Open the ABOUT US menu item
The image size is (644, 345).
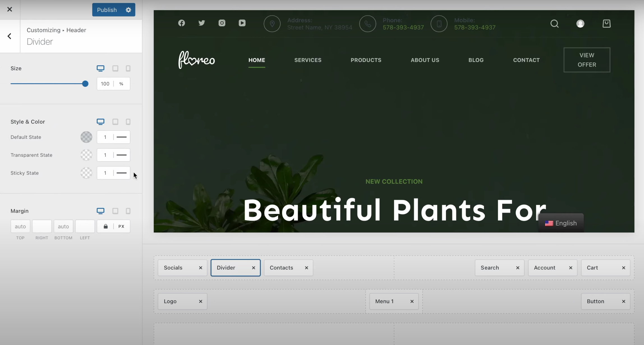(x=425, y=60)
